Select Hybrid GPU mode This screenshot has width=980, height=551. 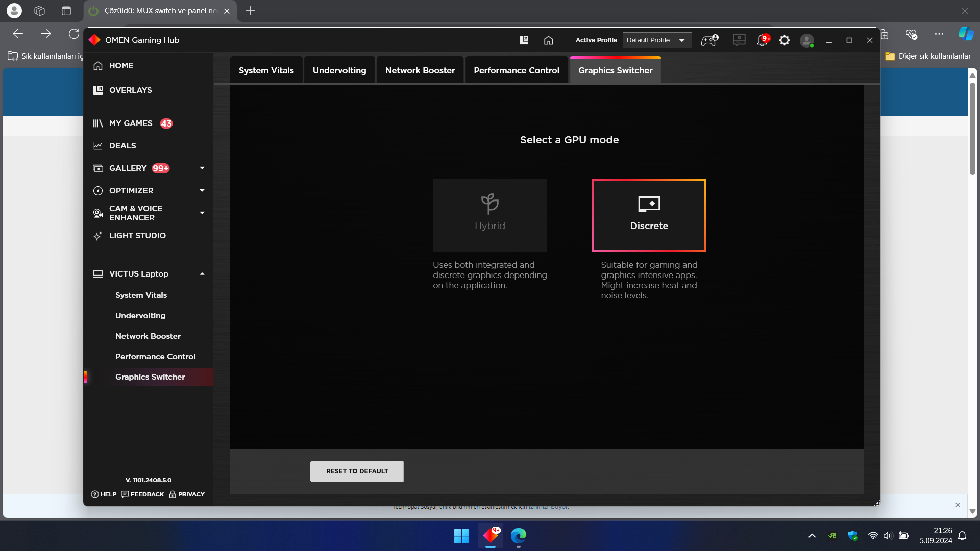pos(489,215)
